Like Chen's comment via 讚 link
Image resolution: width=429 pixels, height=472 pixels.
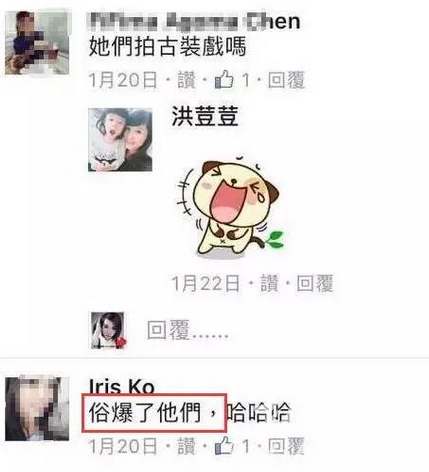(x=187, y=80)
